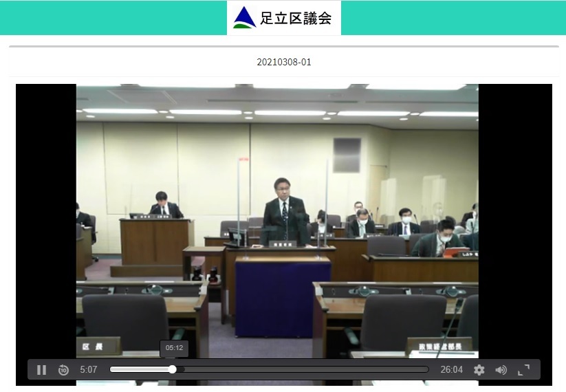Viewport: 566px width, 392px height.
Task: Seek to unplayed portion of progress bar
Action: [303, 369]
